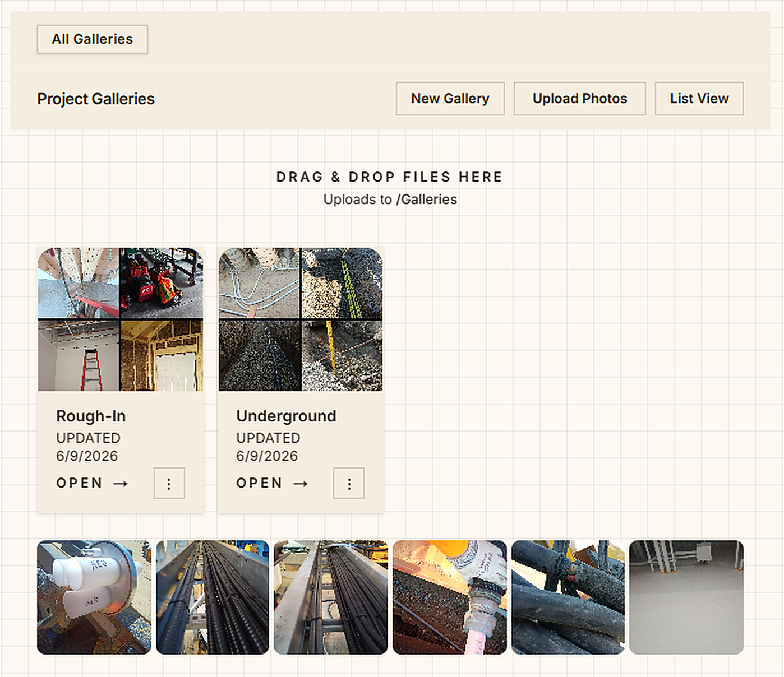The image size is (784, 677).
Task: Click the All Galleries button
Action: coord(93,39)
